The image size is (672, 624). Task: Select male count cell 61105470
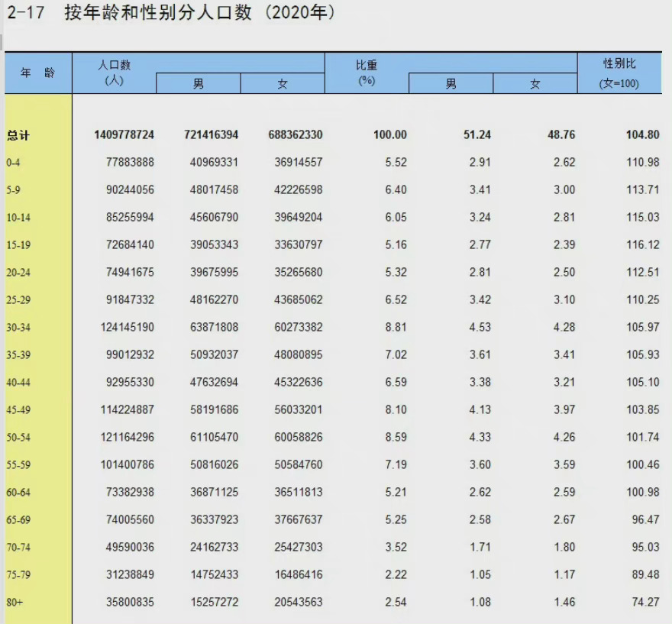click(x=214, y=437)
